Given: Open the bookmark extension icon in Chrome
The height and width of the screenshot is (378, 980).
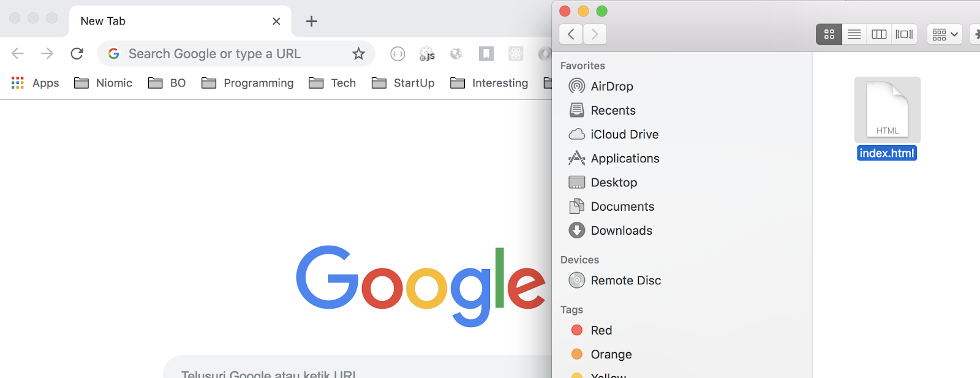Looking at the screenshot, I should pos(486,54).
